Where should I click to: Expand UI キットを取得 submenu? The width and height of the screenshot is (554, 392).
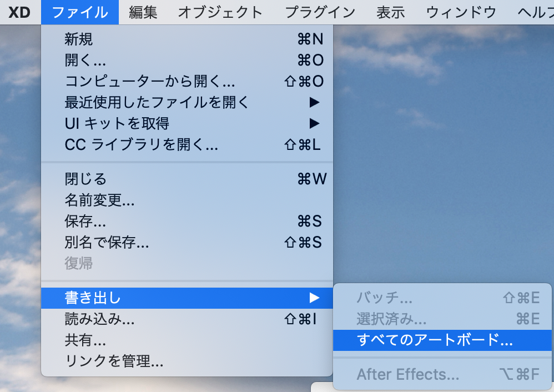[x=187, y=124]
